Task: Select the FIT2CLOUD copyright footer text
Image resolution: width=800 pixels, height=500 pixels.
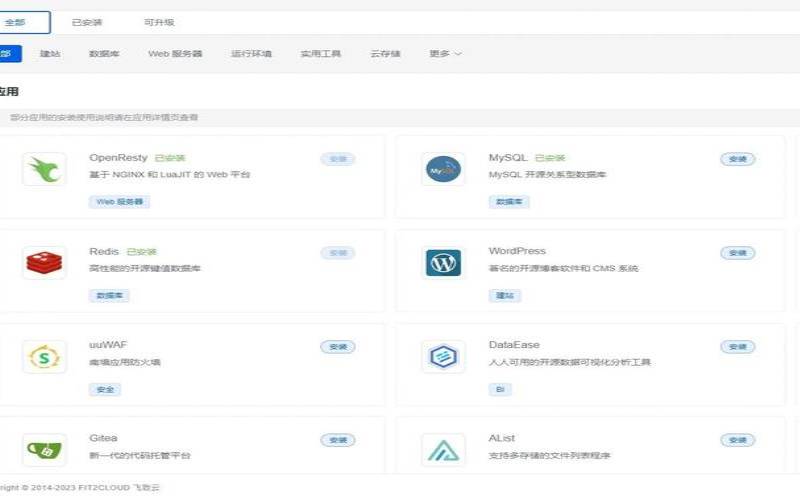Action: pos(80,488)
